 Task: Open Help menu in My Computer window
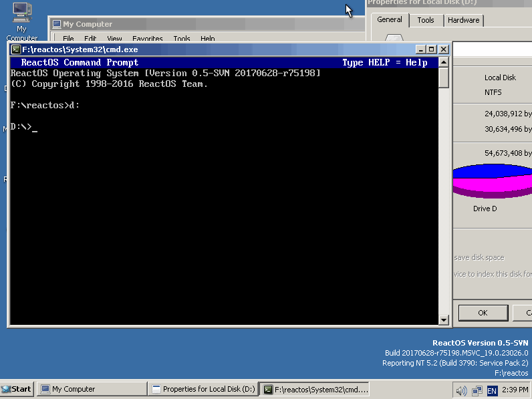208,39
